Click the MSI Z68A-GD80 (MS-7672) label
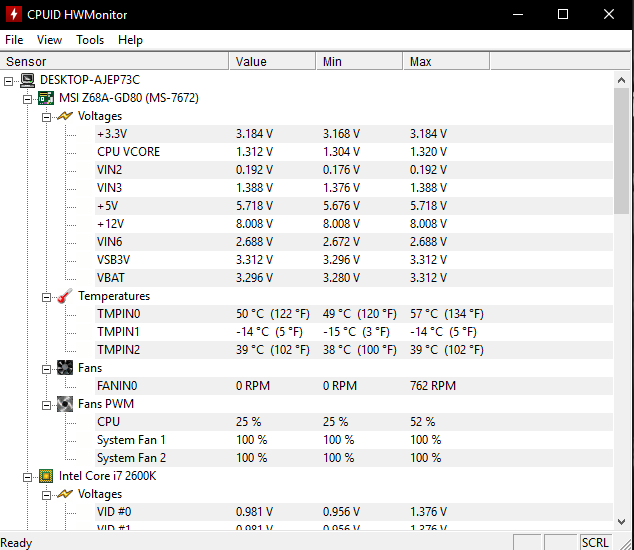The height and width of the screenshot is (550, 634). click(x=129, y=98)
